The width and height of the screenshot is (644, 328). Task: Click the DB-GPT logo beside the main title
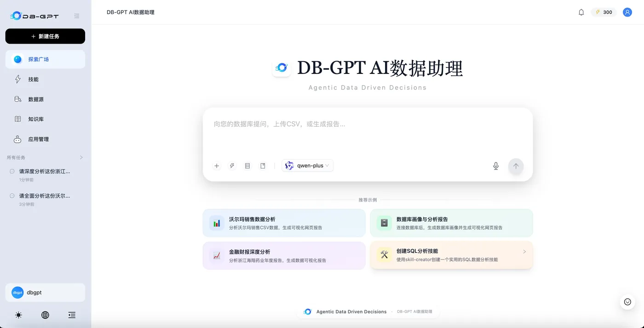pyautogui.click(x=282, y=68)
